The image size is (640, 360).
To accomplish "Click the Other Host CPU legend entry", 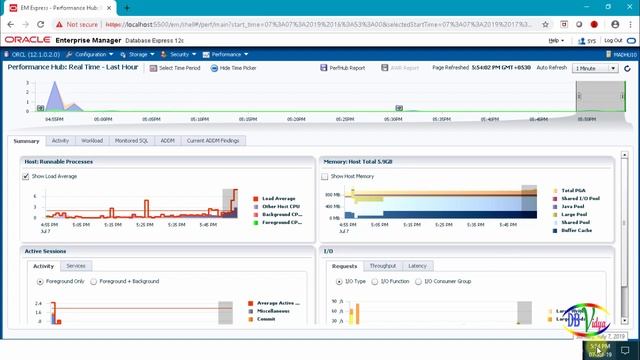I will [x=281, y=207].
